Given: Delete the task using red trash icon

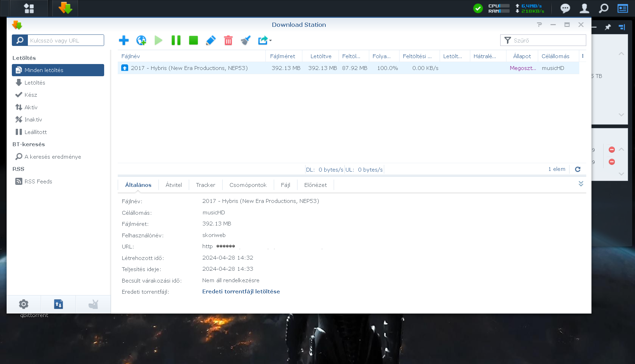Looking at the screenshot, I should point(228,40).
